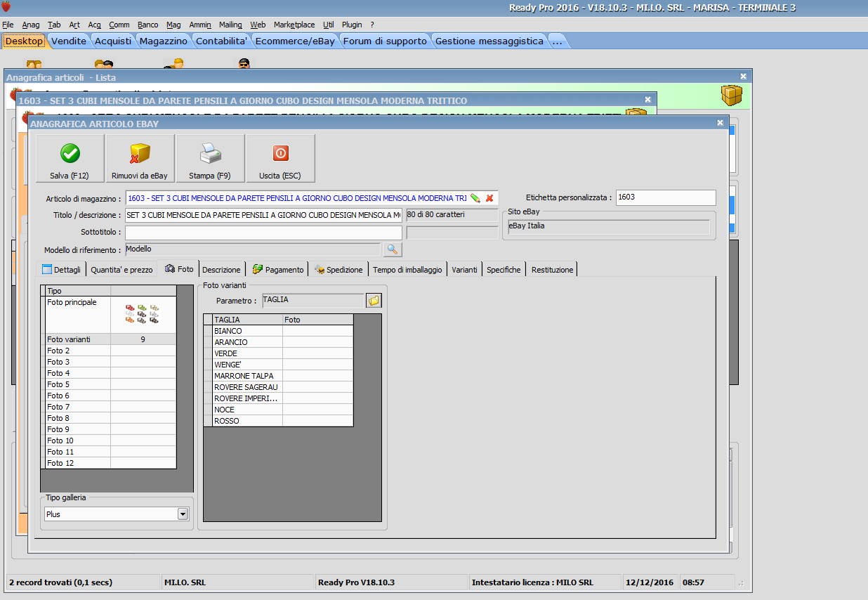Switch to the Dettagli tab
This screenshot has height=600, width=868.
click(x=61, y=270)
